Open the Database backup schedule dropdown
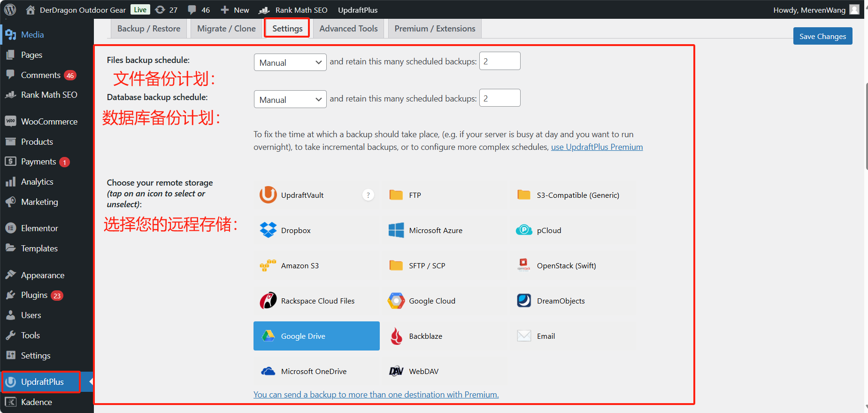Screen dimensions: 868x413 pos(290,100)
